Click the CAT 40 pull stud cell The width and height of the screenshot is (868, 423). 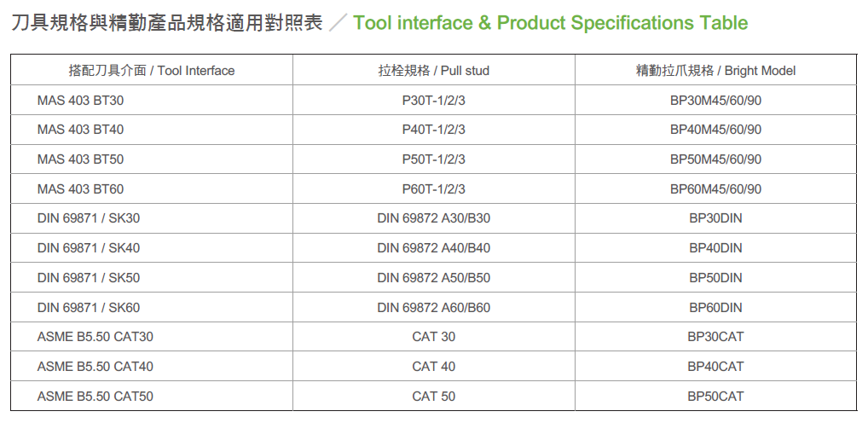(x=433, y=367)
